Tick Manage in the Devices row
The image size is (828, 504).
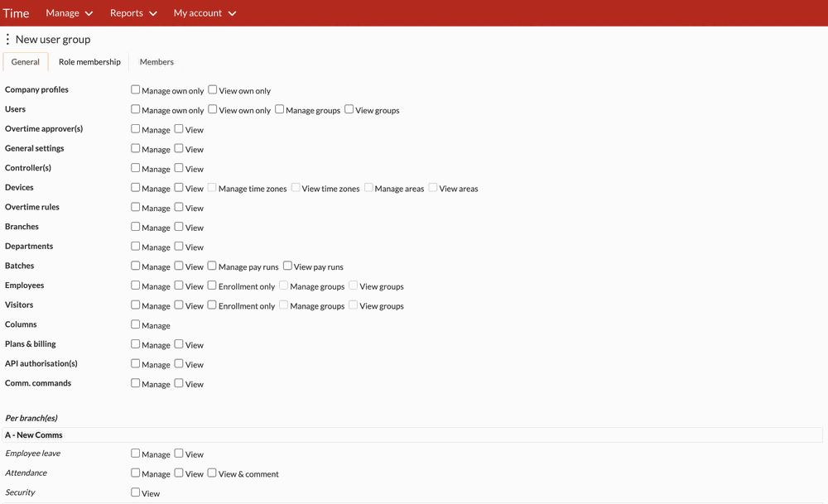136,187
